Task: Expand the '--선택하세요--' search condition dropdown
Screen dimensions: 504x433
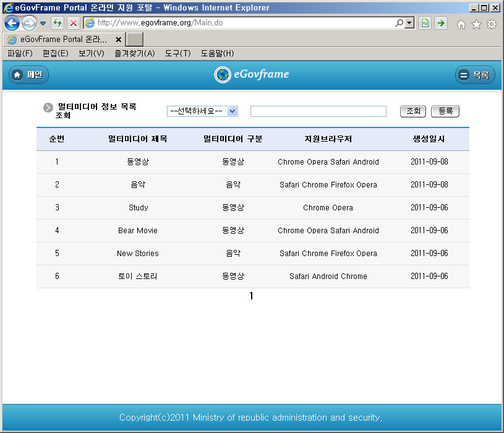Action: [232, 111]
